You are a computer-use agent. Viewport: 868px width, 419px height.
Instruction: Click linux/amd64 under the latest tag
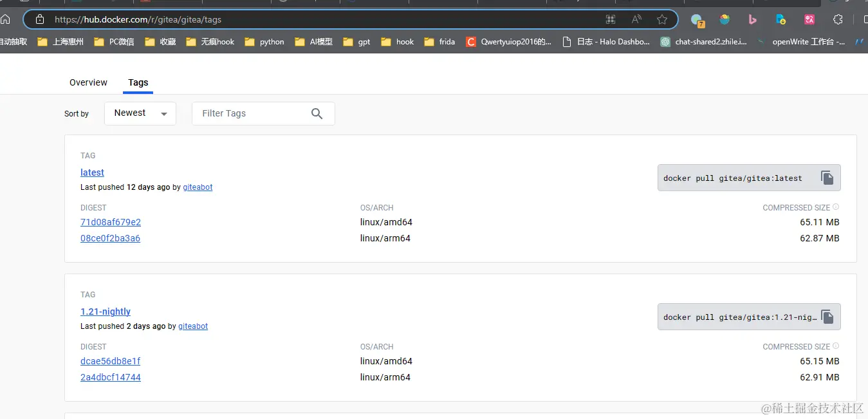(386, 222)
